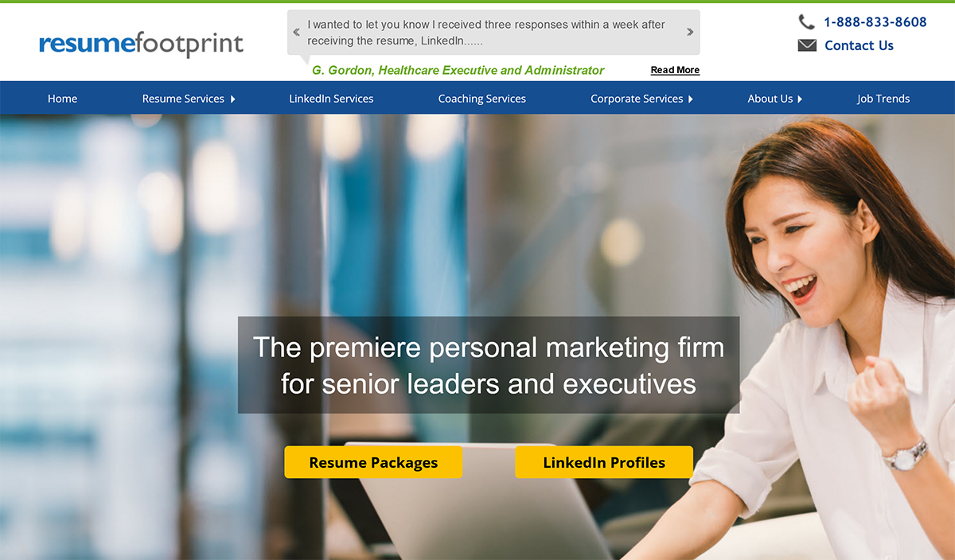Open the Read More testimonial link

pos(675,70)
